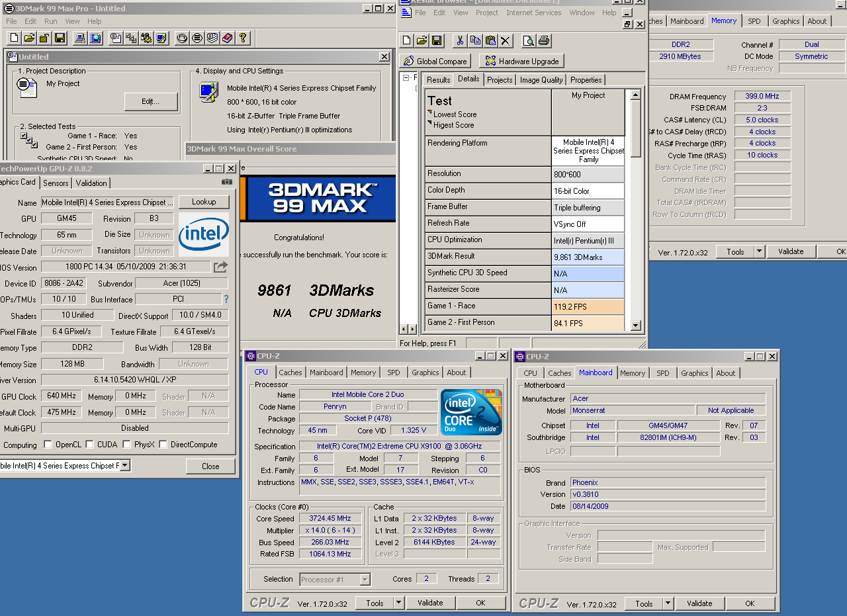Click the Copy icon in Result Browser toolbar
Viewport: 847px width, 616px height.
pos(475,41)
